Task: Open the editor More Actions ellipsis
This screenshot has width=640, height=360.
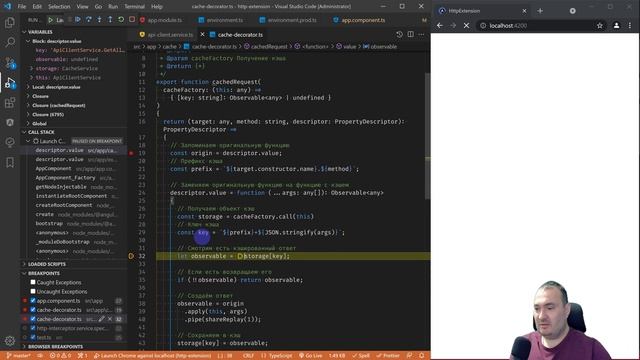Action: 422,35
